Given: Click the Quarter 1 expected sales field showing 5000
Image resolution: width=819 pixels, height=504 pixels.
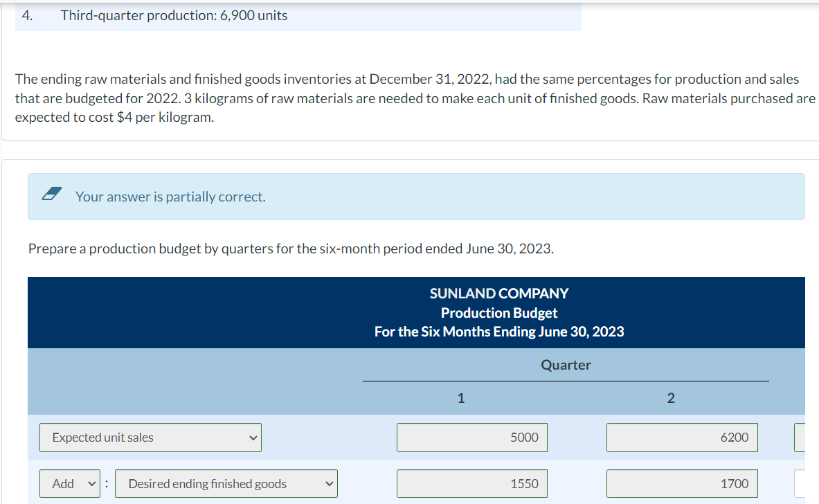Looking at the screenshot, I should point(471,437).
